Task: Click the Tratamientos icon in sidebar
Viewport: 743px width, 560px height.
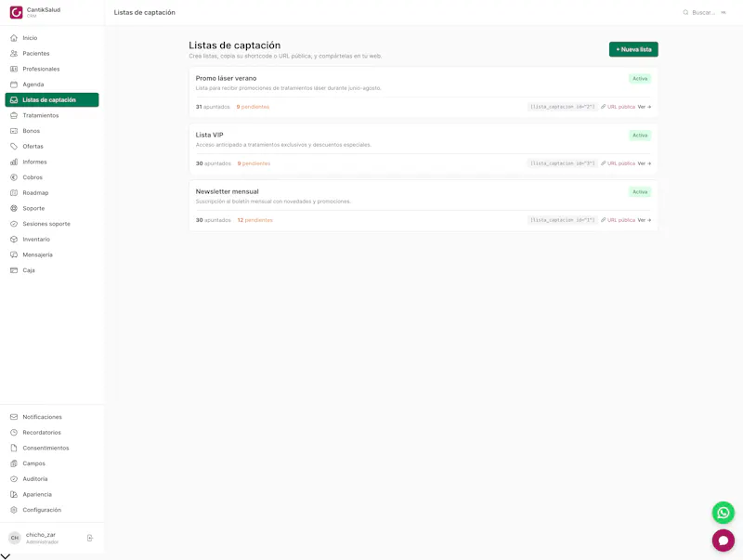Action: tap(14, 115)
